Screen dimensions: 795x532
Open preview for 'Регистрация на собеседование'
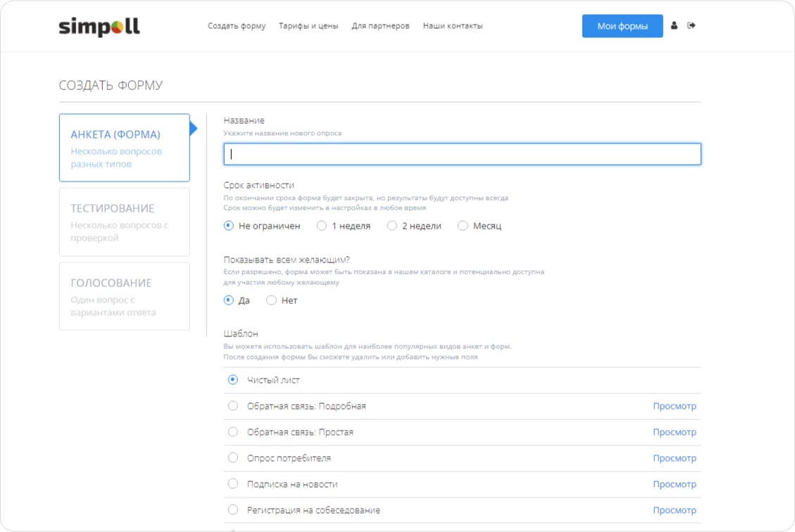(x=674, y=510)
